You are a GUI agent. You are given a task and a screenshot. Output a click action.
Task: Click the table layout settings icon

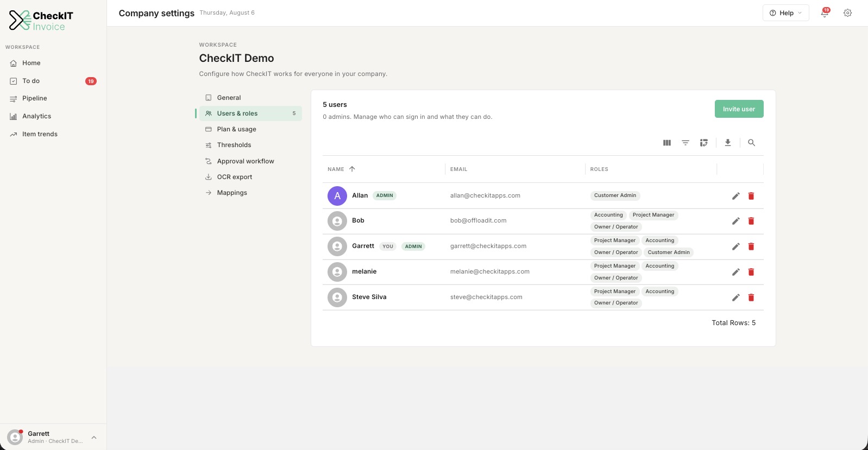coord(704,143)
